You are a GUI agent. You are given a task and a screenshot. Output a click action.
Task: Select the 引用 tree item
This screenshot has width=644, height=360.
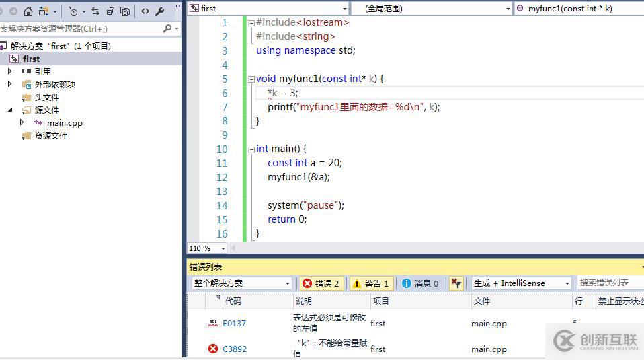(43, 71)
